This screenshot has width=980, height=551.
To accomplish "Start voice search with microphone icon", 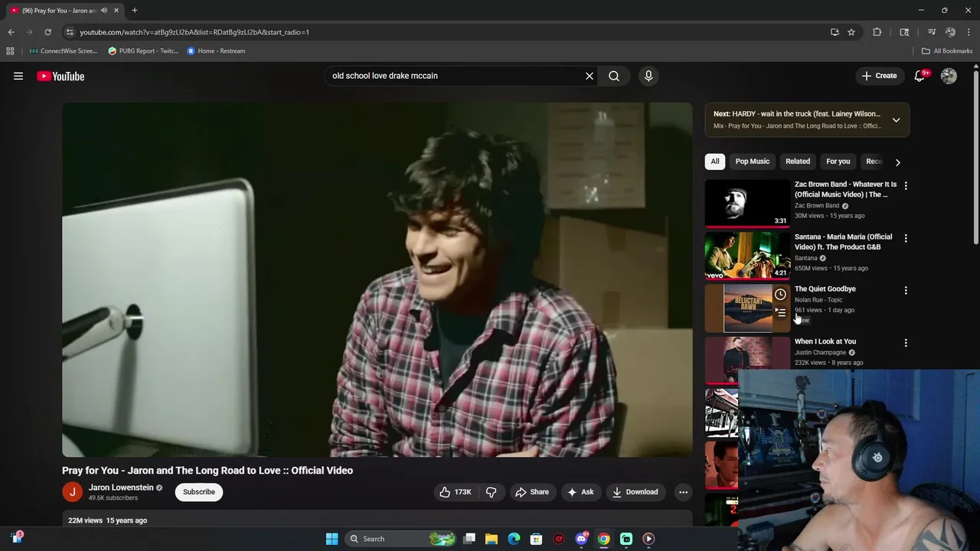I will (648, 76).
